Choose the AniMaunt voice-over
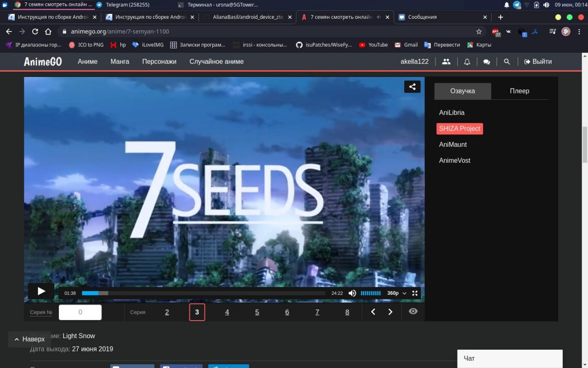The image size is (588, 368). [x=453, y=144]
